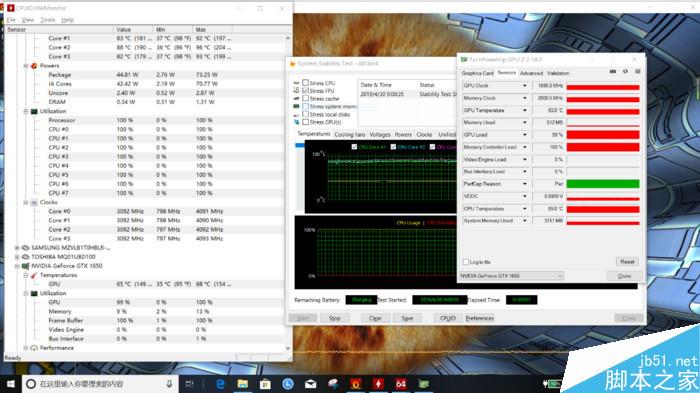Image resolution: width=700 pixels, height=393 pixels.
Task: Click the GPU-Z screenshot camera icon
Action: click(613, 71)
